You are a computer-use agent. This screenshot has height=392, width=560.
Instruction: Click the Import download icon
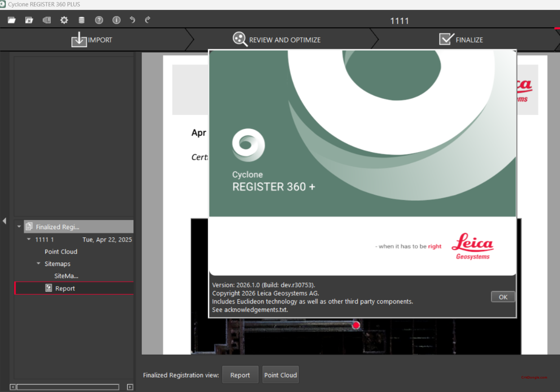pos(79,39)
